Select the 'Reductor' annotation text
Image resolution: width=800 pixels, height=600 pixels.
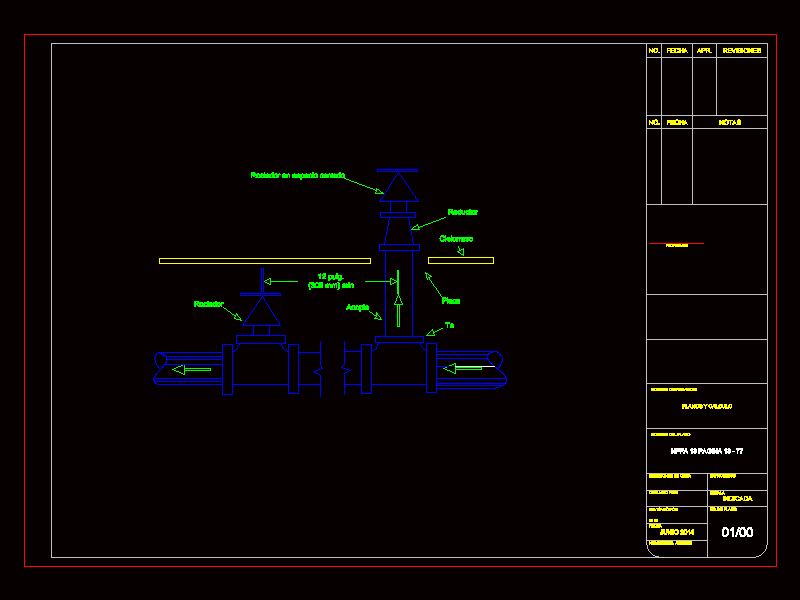(462, 212)
